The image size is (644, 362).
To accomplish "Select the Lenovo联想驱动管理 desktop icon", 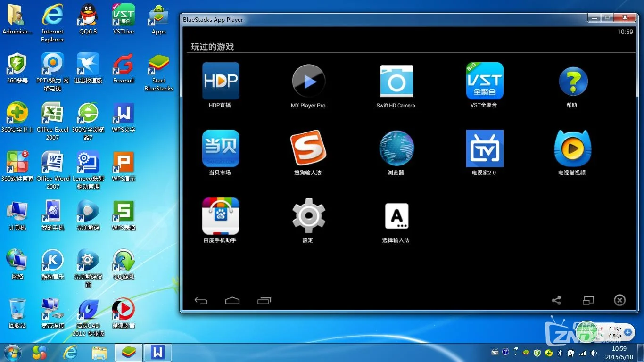I will (88, 170).
